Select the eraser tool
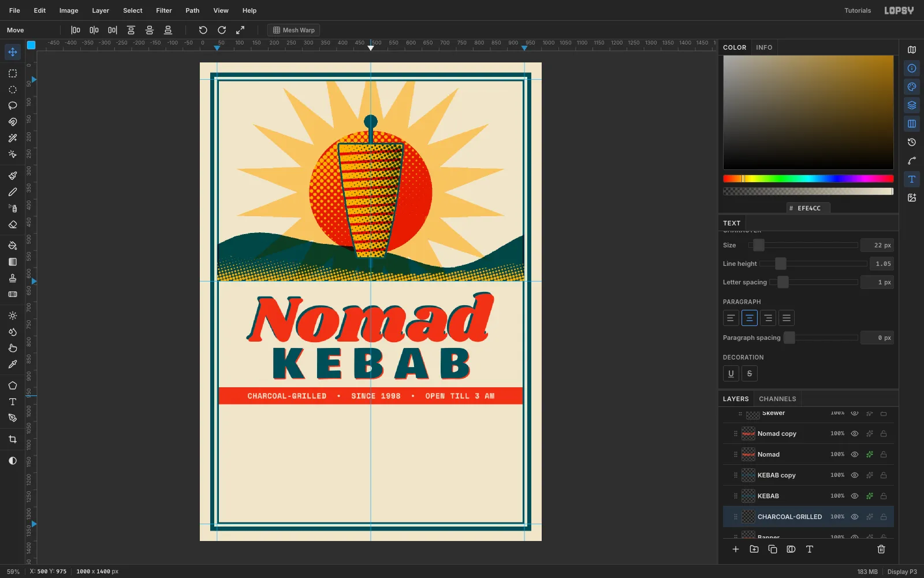Image resolution: width=924 pixels, height=578 pixels. (x=13, y=224)
